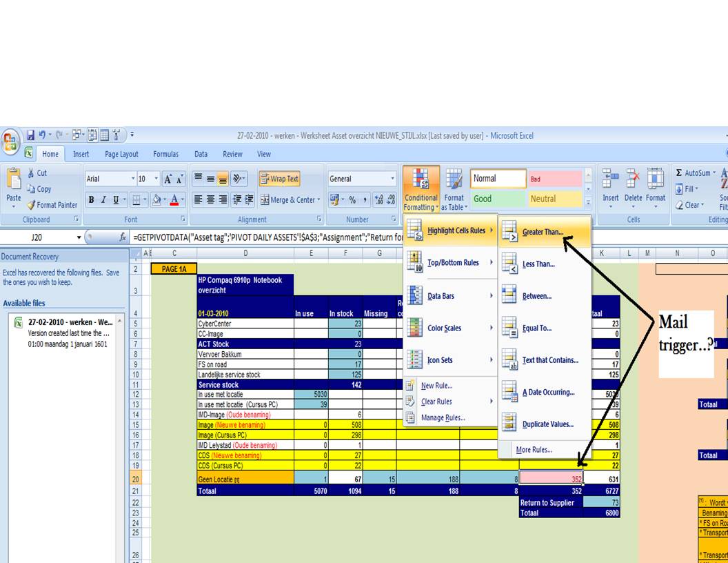728x563 pixels.
Task: Click the Format Painter brush icon
Action: tap(31, 205)
